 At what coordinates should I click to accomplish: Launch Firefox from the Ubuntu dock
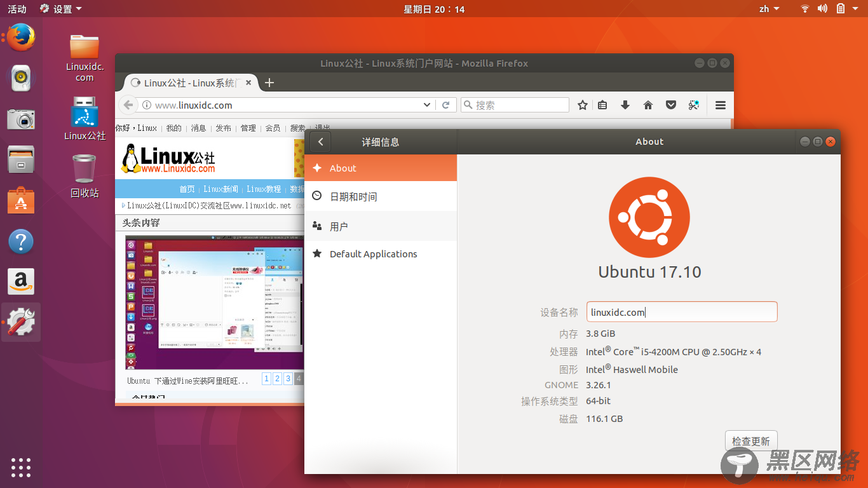pos(21,37)
